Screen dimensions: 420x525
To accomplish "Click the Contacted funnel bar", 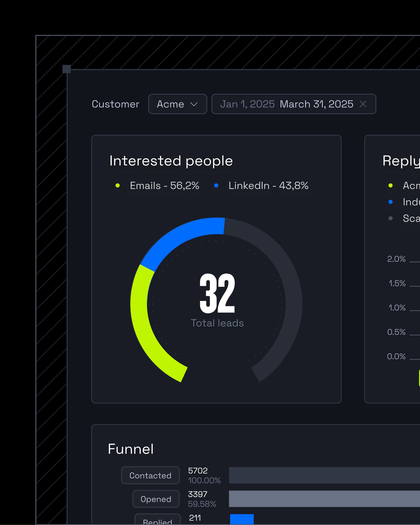I will pyautogui.click(x=324, y=475).
